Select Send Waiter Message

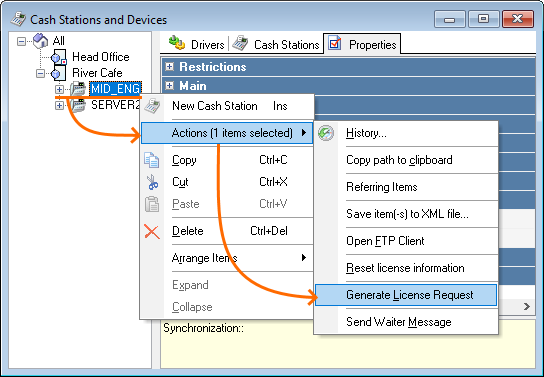[x=406, y=322]
